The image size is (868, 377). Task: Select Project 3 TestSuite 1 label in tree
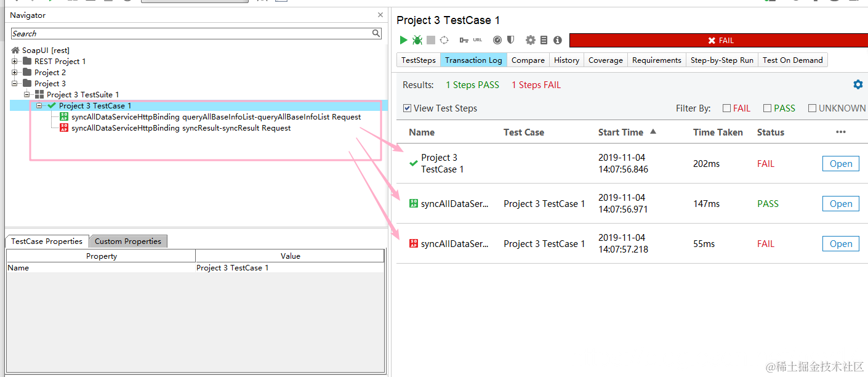pyautogui.click(x=82, y=94)
